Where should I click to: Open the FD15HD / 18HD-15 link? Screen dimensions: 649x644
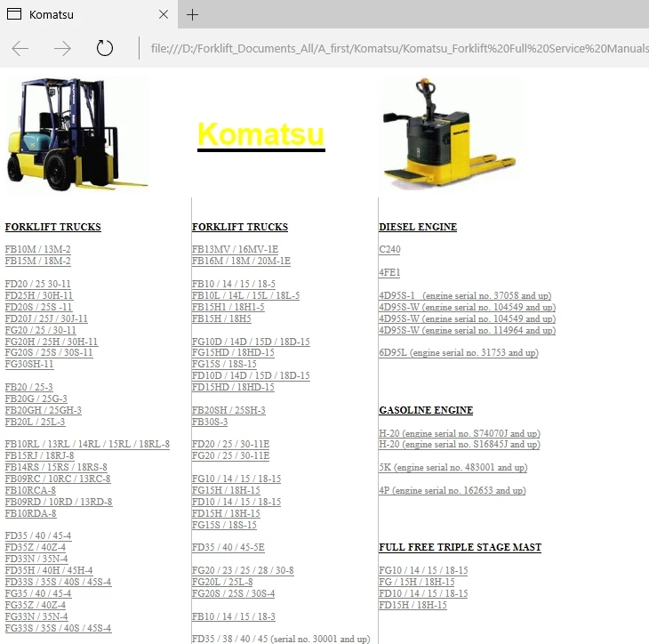233,387
